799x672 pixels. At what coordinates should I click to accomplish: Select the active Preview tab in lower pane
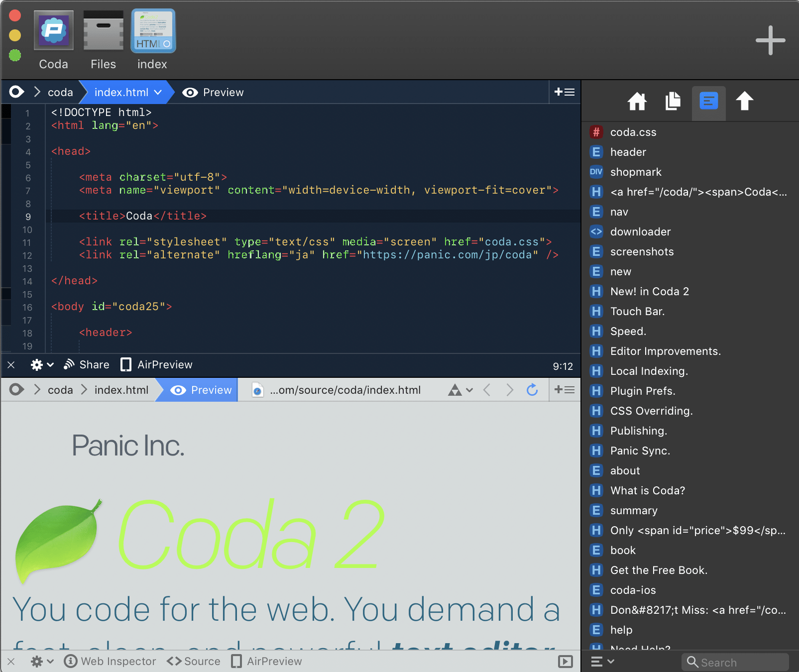pos(201,390)
